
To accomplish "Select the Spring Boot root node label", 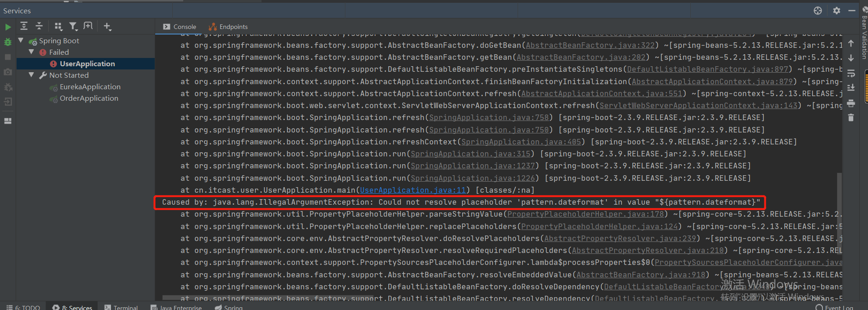I will [x=59, y=40].
